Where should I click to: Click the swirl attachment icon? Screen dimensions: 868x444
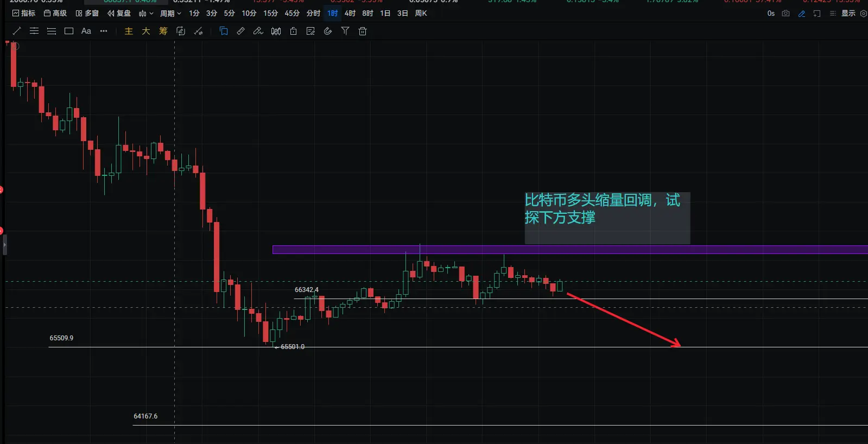point(328,31)
